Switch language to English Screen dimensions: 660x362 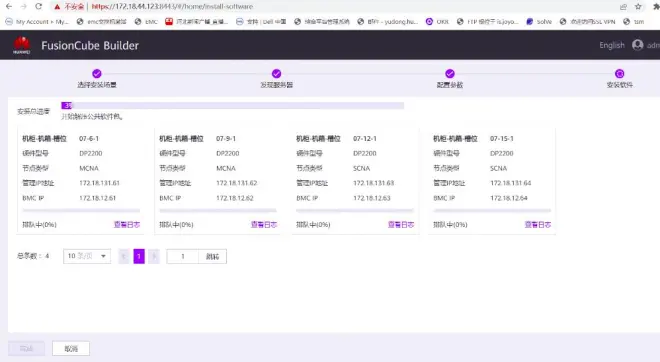pyautogui.click(x=612, y=45)
